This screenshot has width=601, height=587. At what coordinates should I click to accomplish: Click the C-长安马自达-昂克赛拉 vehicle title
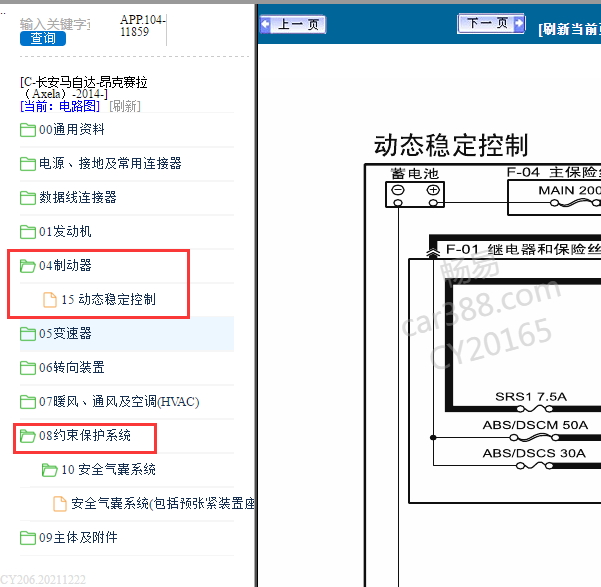click(x=84, y=88)
